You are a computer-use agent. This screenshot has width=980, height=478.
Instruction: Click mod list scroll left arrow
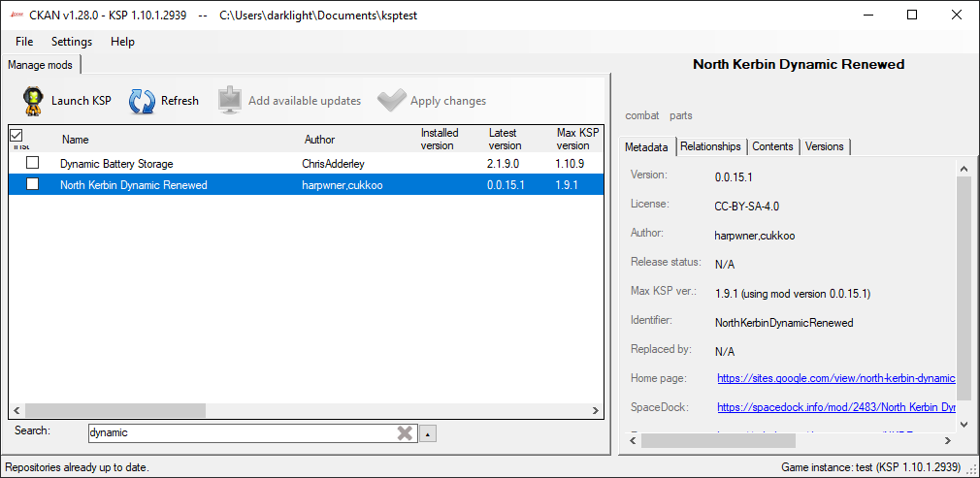[16, 410]
